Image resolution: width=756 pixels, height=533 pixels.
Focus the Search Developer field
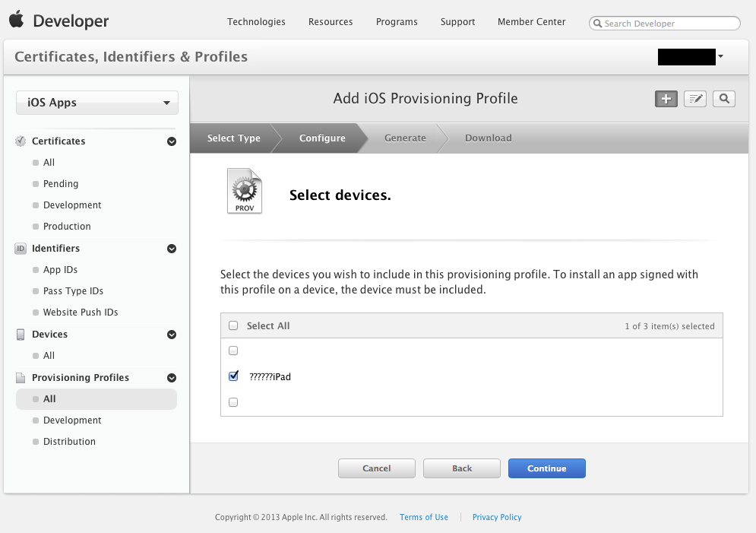[x=664, y=23]
